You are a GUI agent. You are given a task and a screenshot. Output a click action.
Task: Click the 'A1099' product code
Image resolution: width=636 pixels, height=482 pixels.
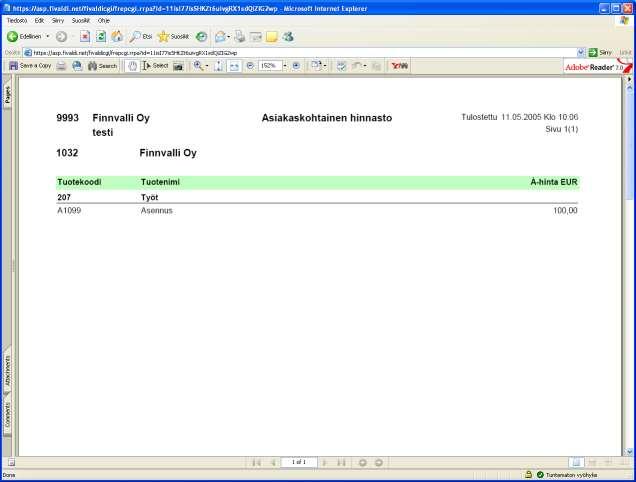coord(69,211)
